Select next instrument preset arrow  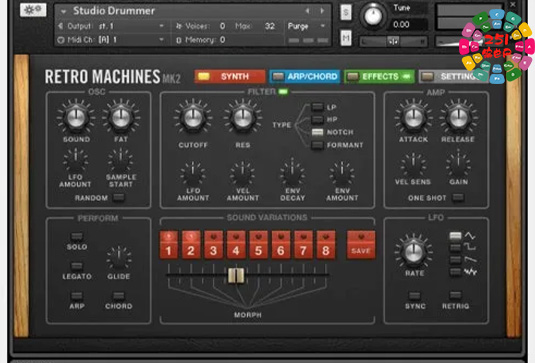click(322, 11)
